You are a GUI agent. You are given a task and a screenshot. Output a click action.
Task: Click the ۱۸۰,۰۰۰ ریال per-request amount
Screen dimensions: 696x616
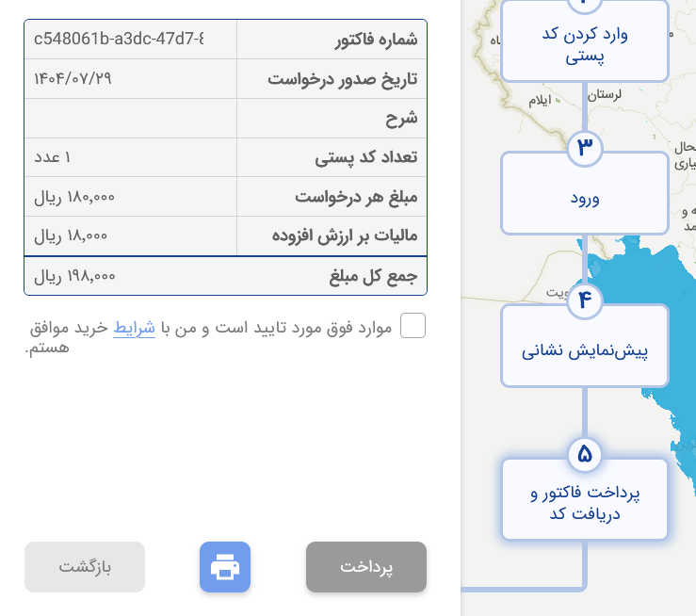75,197
